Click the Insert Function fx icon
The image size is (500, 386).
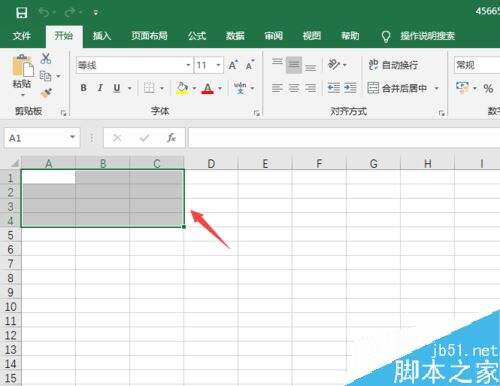click(171, 138)
